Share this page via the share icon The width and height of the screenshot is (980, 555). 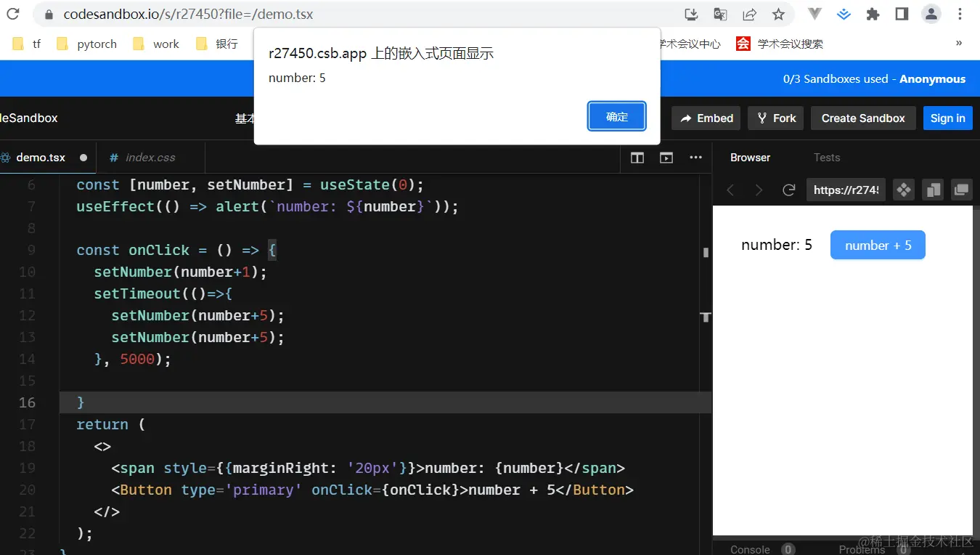coord(749,14)
